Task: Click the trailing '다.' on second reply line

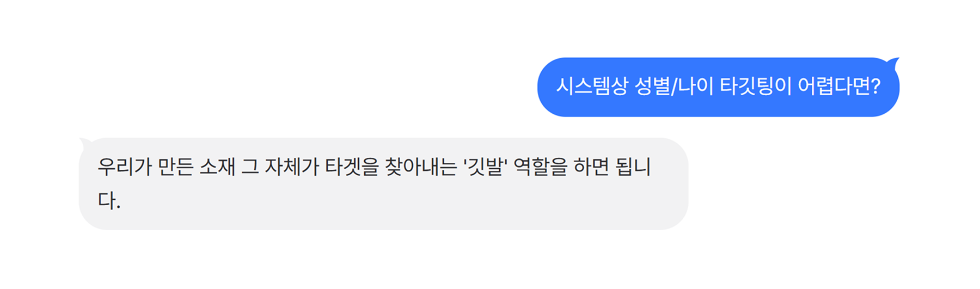Action: (x=109, y=201)
